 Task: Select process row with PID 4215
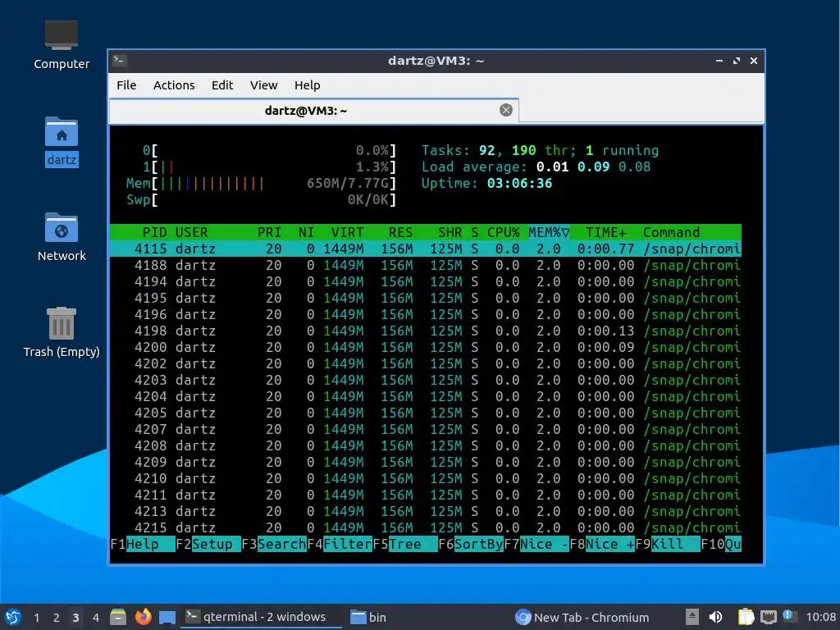426,527
